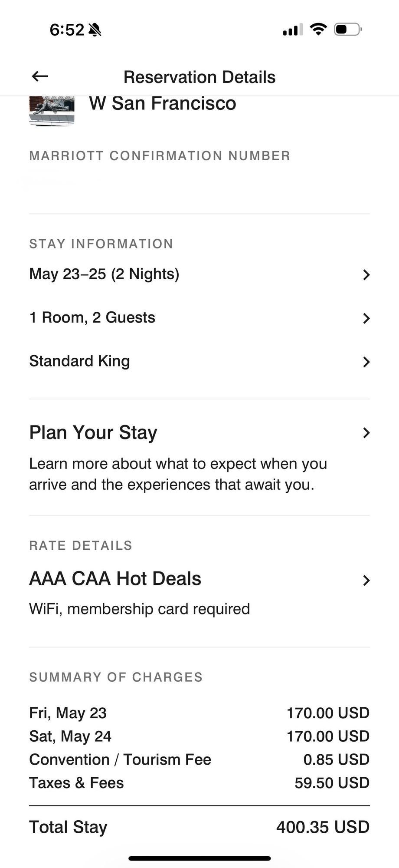Select the May 23–25 (2 Nights) row
Screen dimensions: 399x868
click(x=199, y=274)
